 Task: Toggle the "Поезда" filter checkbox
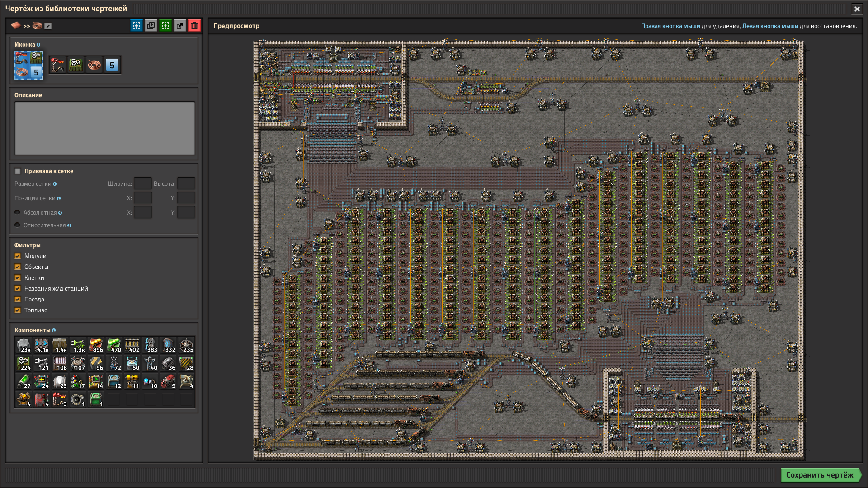coord(18,300)
